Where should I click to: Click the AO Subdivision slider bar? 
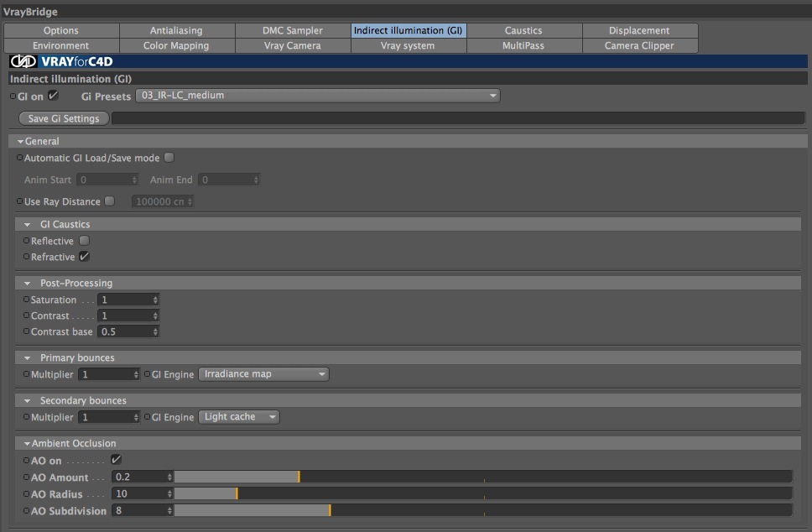click(x=482, y=511)
